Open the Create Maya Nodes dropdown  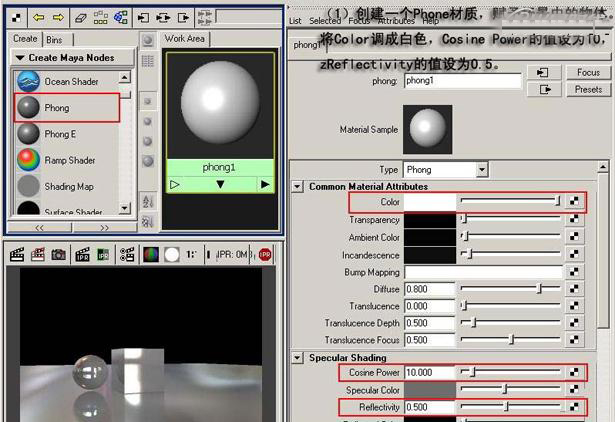(72, 58)
